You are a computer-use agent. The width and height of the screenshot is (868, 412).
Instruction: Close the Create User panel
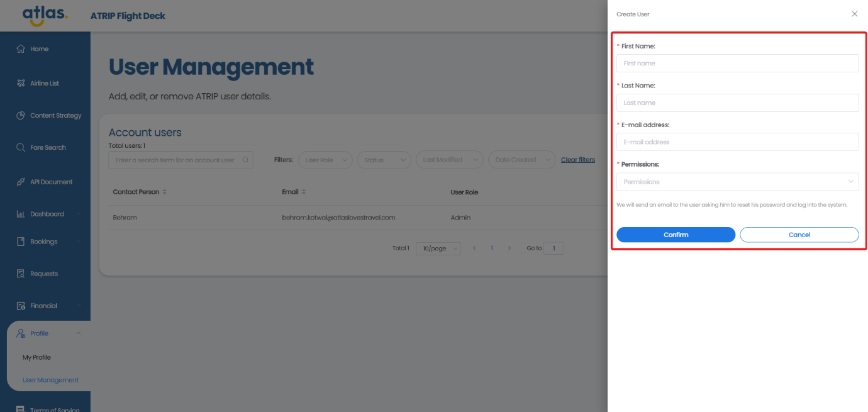tap(854, 14)
